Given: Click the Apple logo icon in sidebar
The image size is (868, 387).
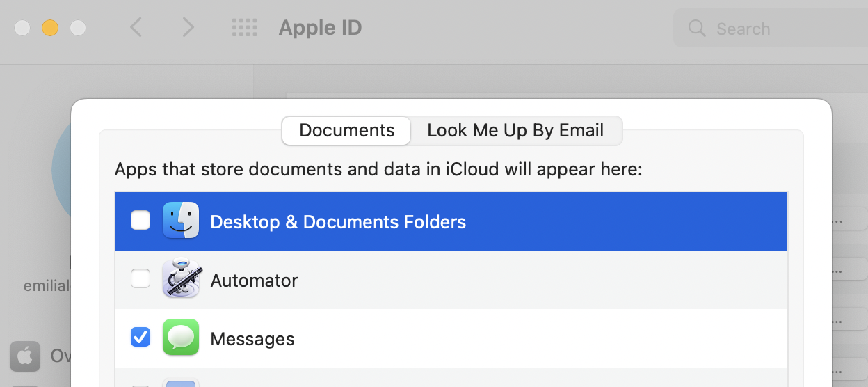Looking at the screenshot, I should coord(25,356).
